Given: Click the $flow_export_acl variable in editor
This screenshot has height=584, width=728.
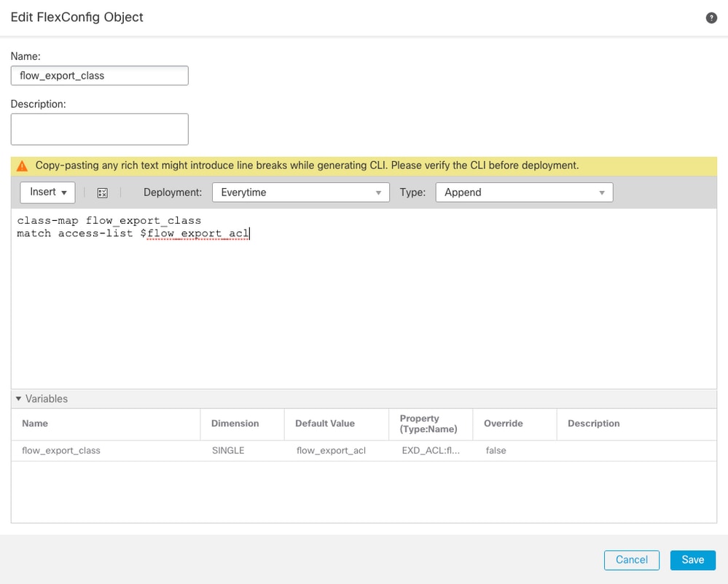Looking at the screenshot, I should click(195, 233).
